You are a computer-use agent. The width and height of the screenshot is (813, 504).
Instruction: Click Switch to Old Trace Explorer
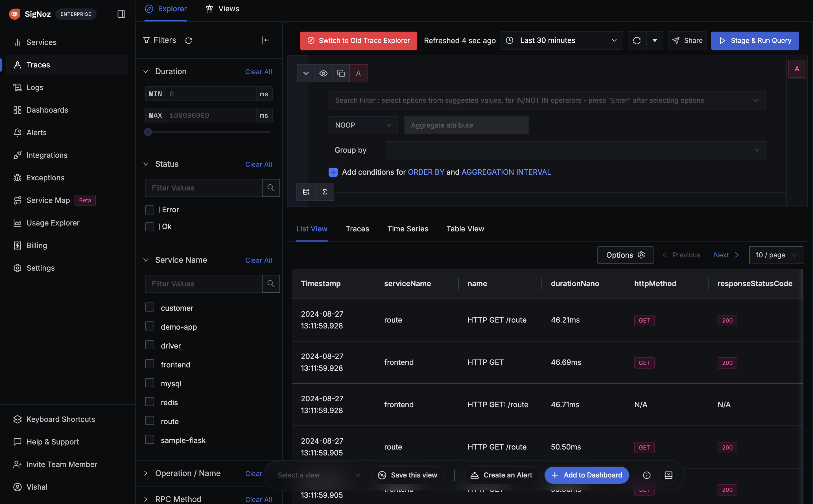[358, 40]
